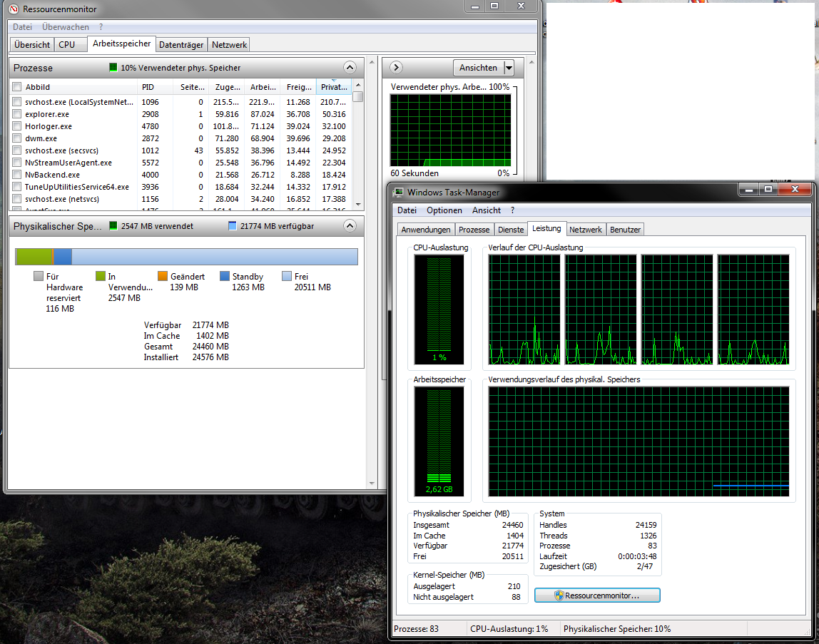Check the TuneUpUtilitiesService64.exe checkbox

point(16,186)
